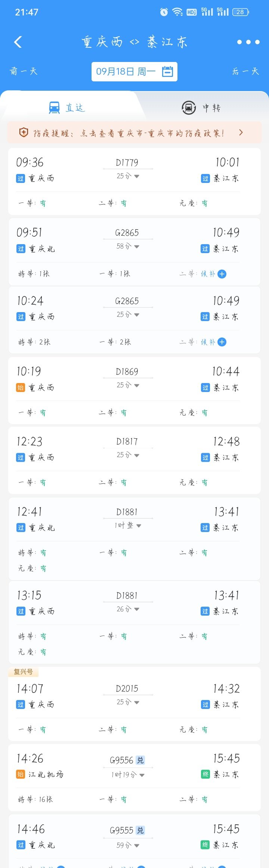Go to 前一天 previous day

(24, 71)
